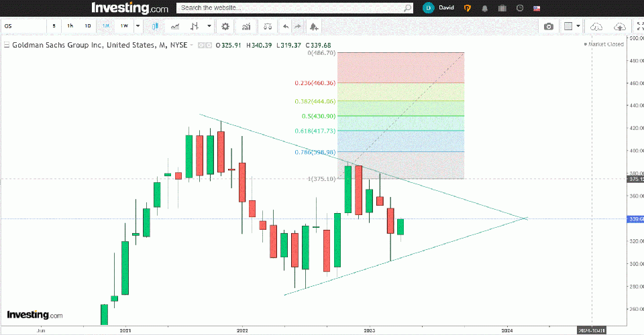Click the C339.68 close value
644x335 pixels.
(x=318, y=46)
